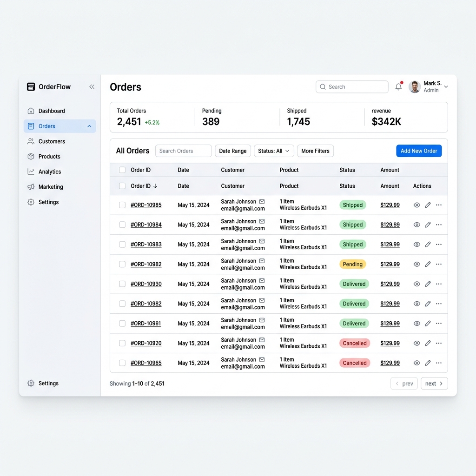Tick the checkbox next to order #ORD-10930
The width and height of the screenshot is (476, 476).
pyautogui.click(x=122, y=284)
